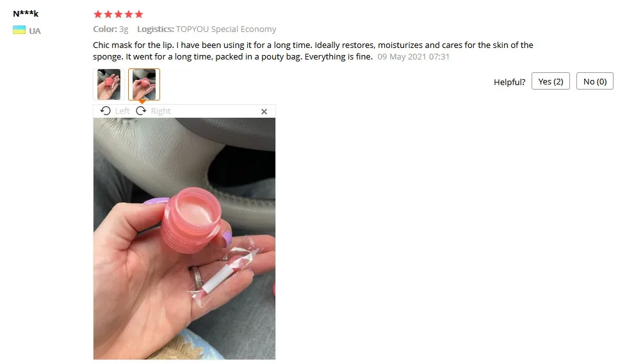Click the second red rating star
This screenshot has height=364, width=627.
click(x=108, y=14)
